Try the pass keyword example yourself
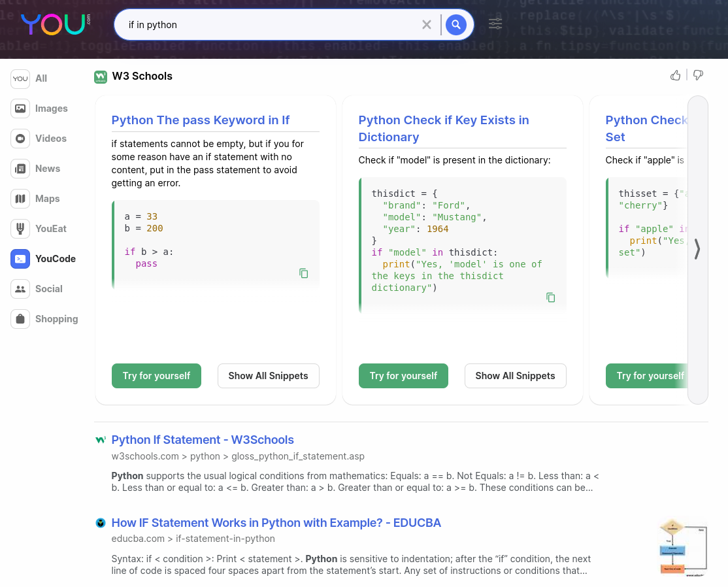Viewport: 728px width, 587px height. (x=156, y=376)
